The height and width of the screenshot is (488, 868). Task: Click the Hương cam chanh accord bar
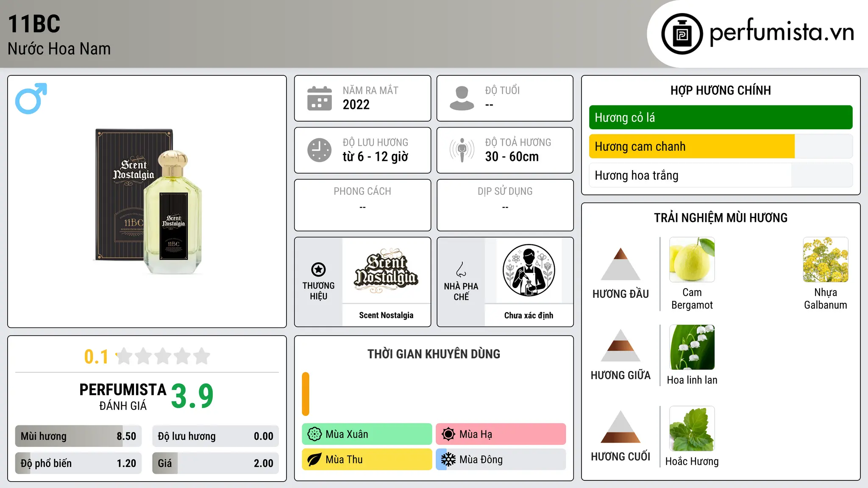721,146
